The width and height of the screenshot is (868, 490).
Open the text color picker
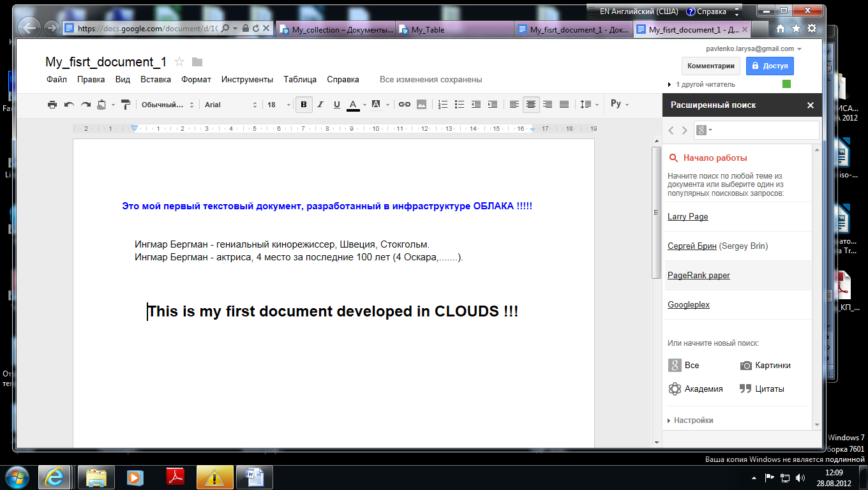coord(356,105)
